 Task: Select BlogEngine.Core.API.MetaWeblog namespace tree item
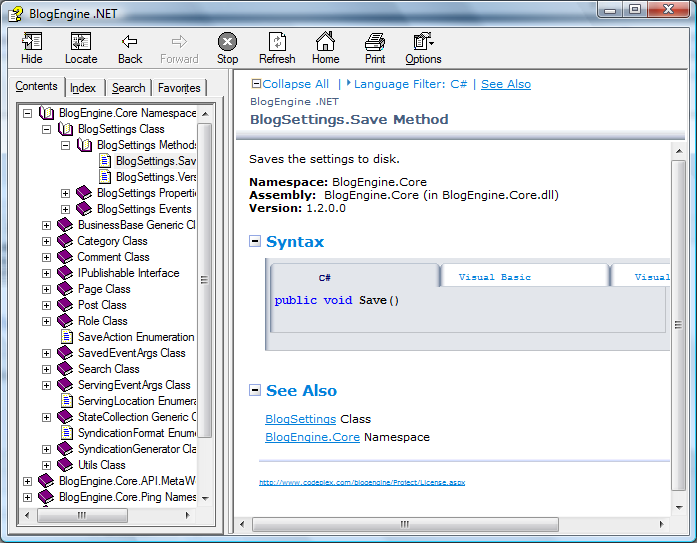127,481
